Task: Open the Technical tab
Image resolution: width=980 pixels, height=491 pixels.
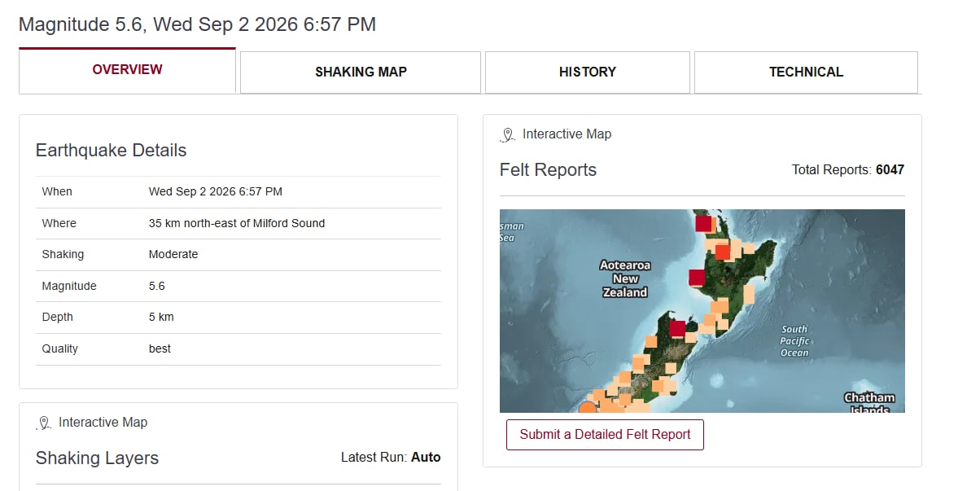Action: click(x=806, y=72)
